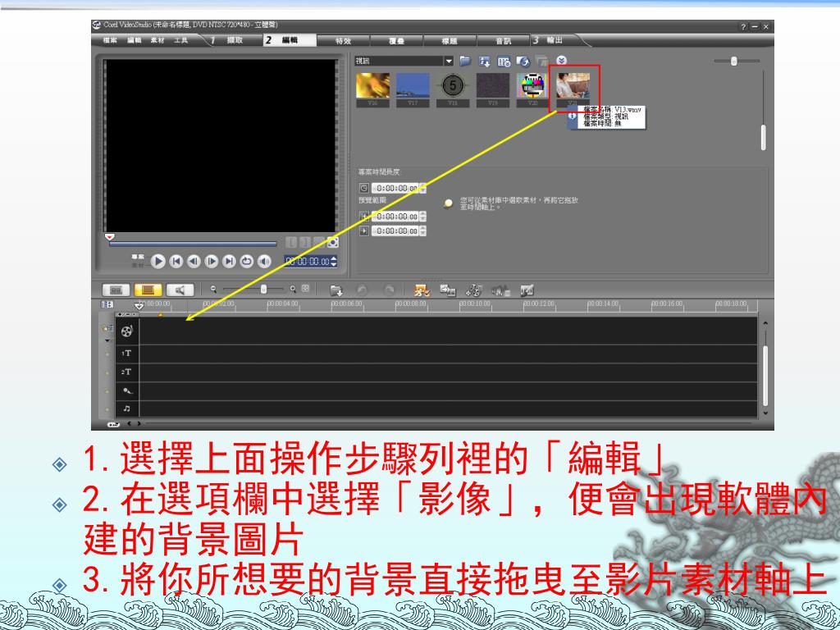Fit project in timeline window

point(305,289)
